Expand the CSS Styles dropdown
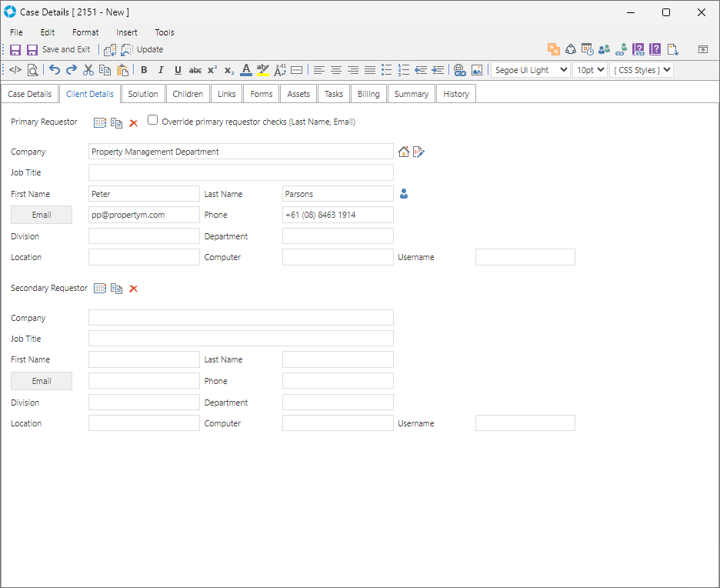This screenshot has width=720, height=588. [642, 70]
